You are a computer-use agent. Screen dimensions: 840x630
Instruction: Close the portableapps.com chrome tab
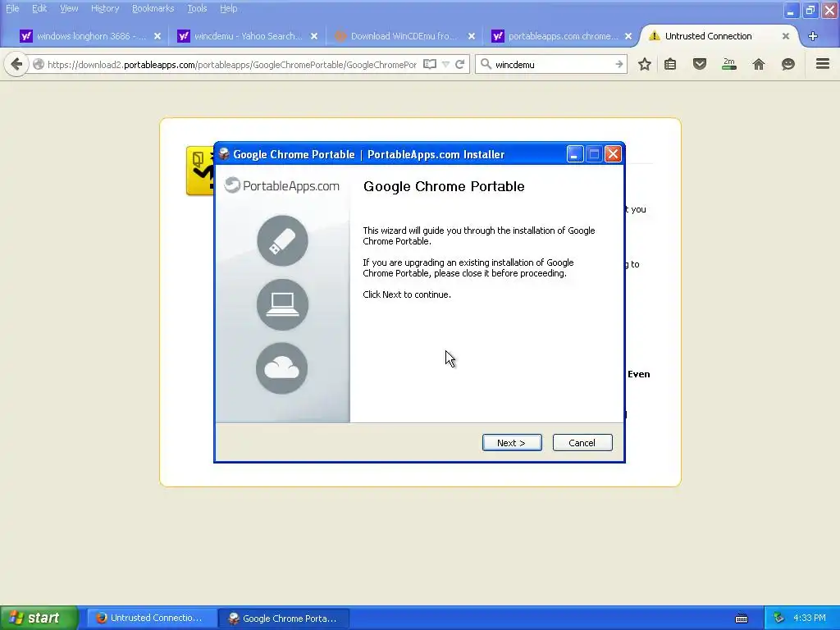click(x=628, y=36)
